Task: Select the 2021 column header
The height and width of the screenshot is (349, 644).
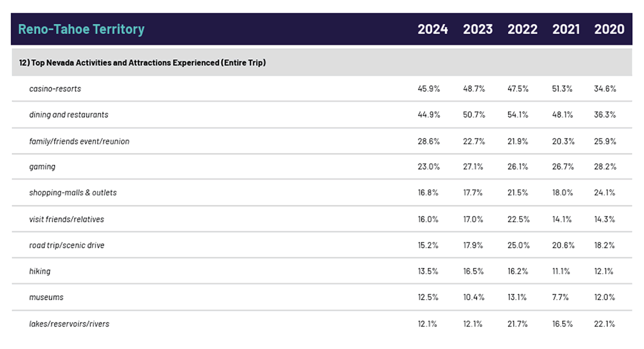Action: 566,29
